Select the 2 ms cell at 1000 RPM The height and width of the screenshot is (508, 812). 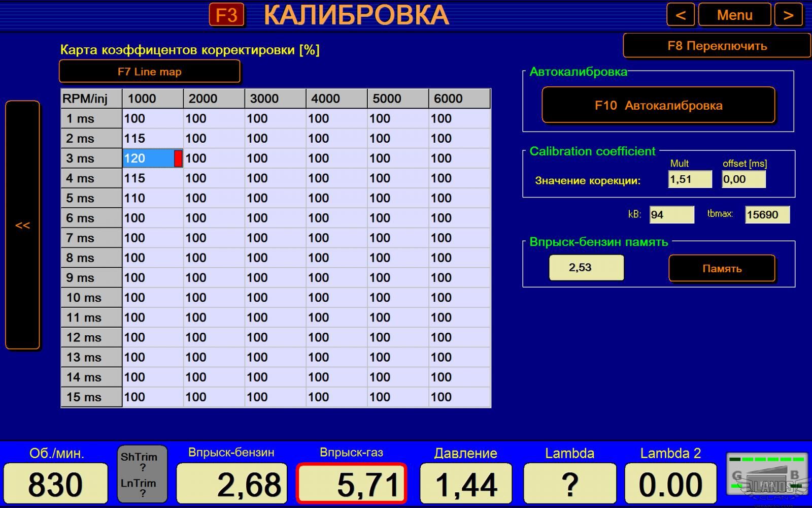point(152,139)
